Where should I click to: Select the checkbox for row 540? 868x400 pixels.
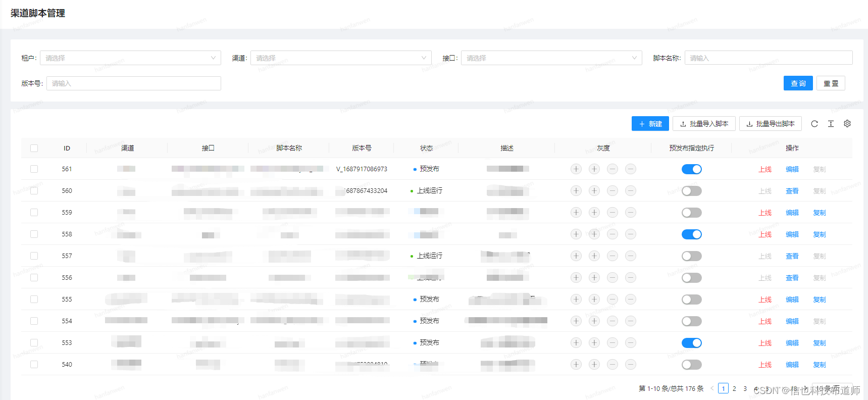coord(34,364)
